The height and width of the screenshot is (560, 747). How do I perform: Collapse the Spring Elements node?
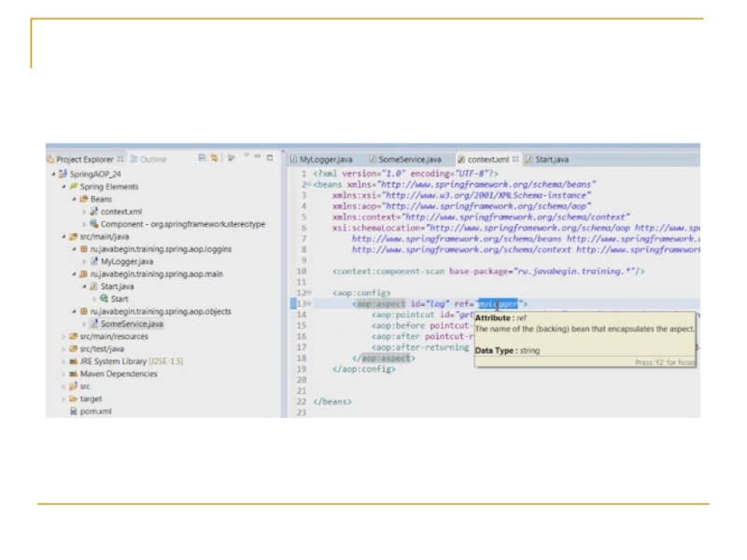pyautogui.click(x=64, y=187)
